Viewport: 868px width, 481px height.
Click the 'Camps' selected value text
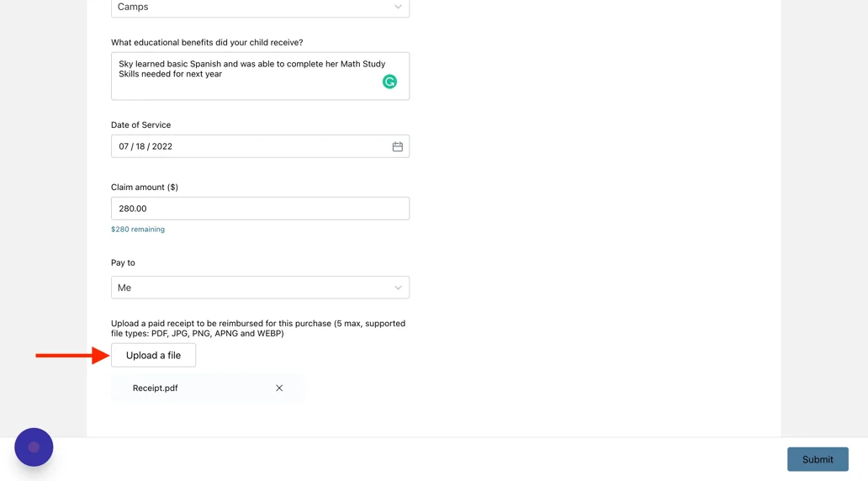pos(133,7)
